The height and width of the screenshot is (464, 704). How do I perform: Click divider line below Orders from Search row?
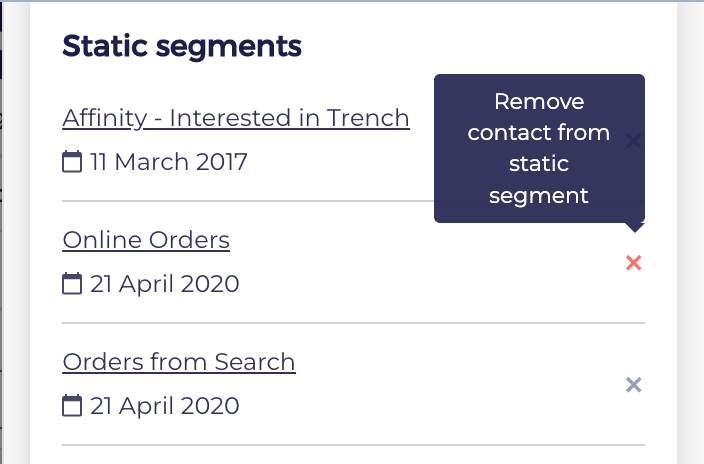coord(353,445)
